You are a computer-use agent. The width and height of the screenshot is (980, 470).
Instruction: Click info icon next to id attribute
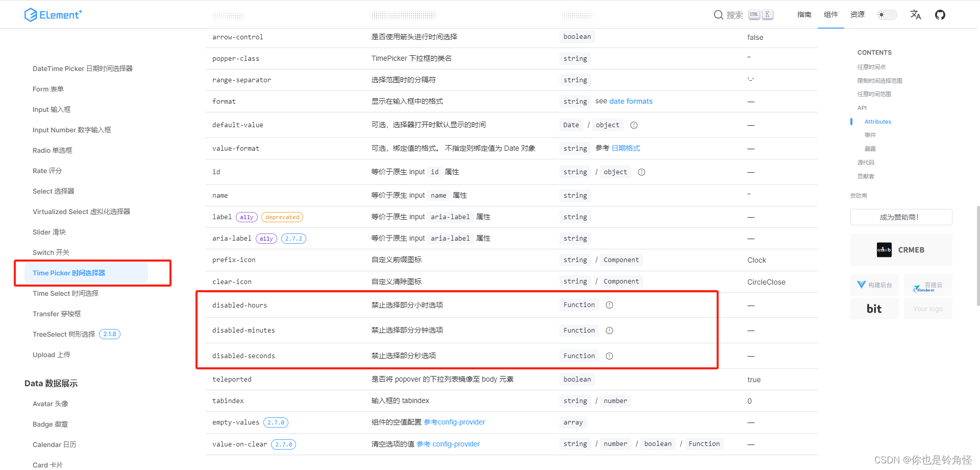pos(641,172)
